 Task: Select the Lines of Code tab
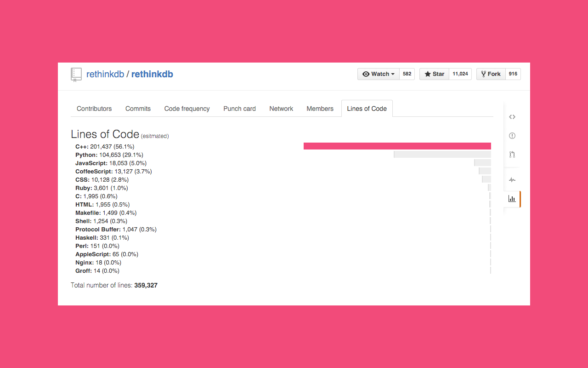(367, 109)
